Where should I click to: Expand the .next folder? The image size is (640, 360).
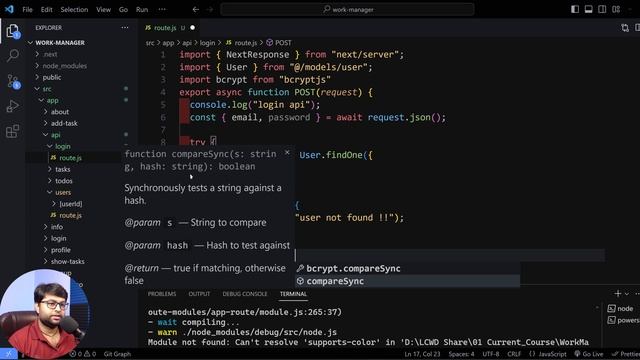(50, 54)
